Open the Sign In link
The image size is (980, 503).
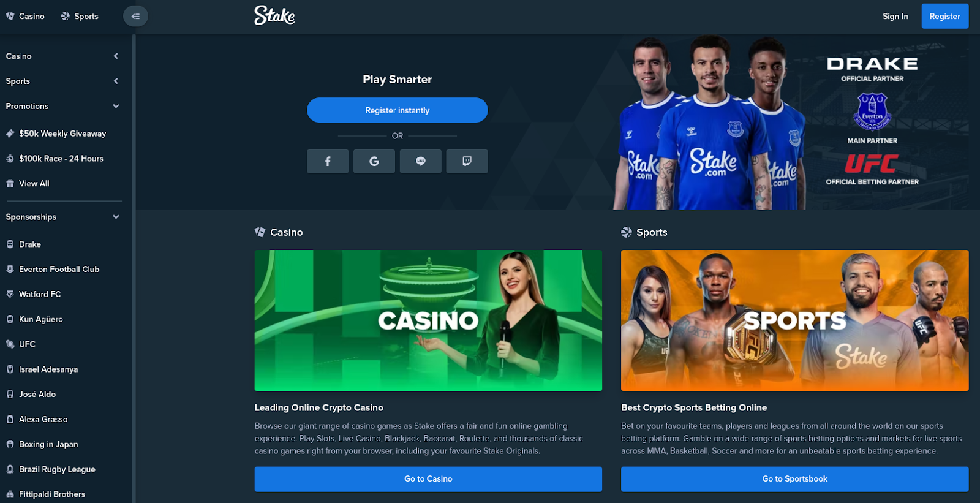pyautogui.click(x=895, y=17)
